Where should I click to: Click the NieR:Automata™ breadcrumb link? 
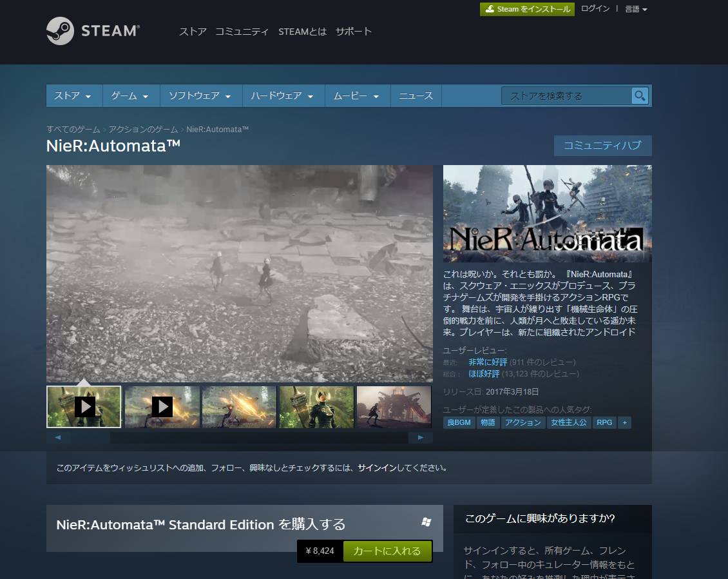coord(217,129)
